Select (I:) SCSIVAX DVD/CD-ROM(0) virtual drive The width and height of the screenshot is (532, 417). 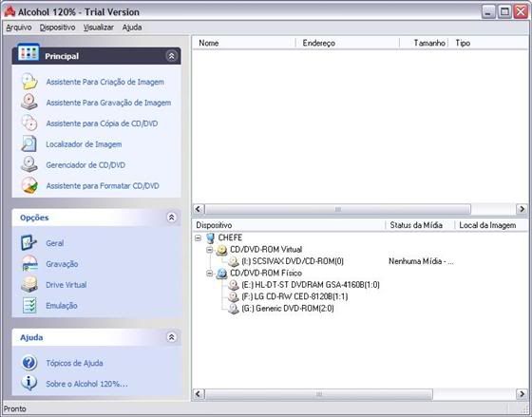[293, 261]
